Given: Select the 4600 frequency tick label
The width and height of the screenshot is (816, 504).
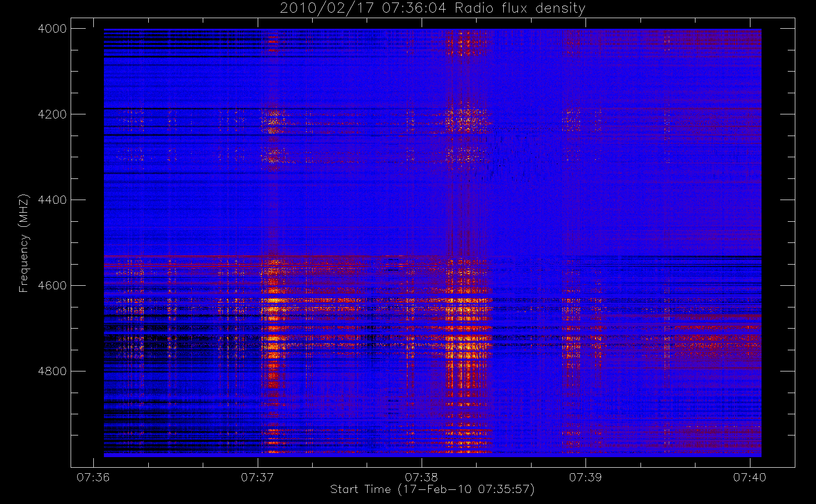Looking at the screenshot, I should pos(52,286).
